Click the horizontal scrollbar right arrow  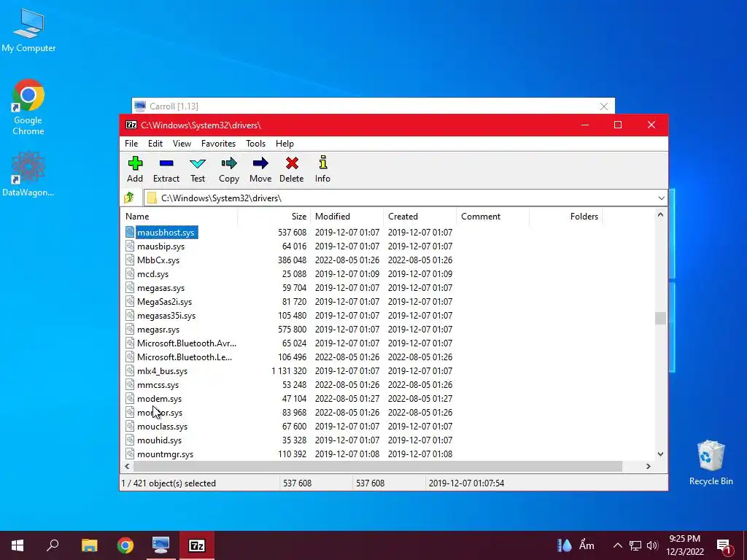point(648,466)
